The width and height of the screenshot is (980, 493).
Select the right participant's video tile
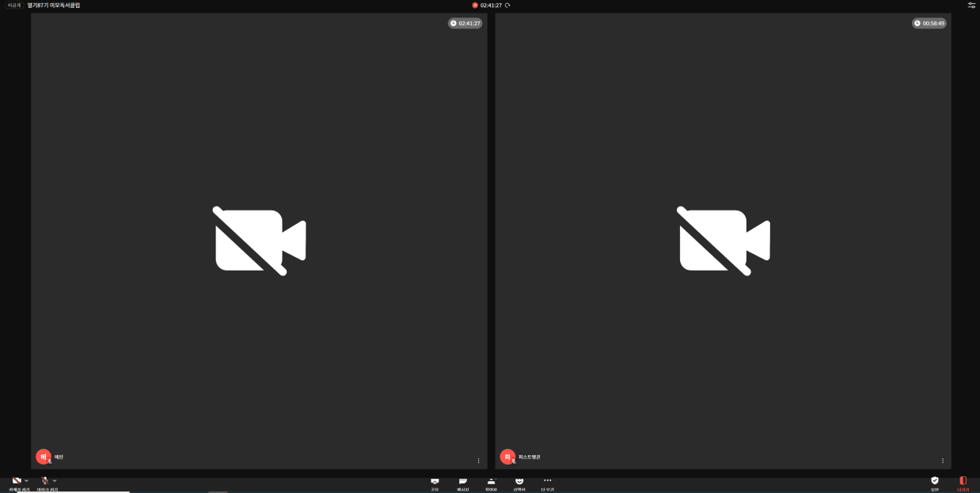[724, 241]
